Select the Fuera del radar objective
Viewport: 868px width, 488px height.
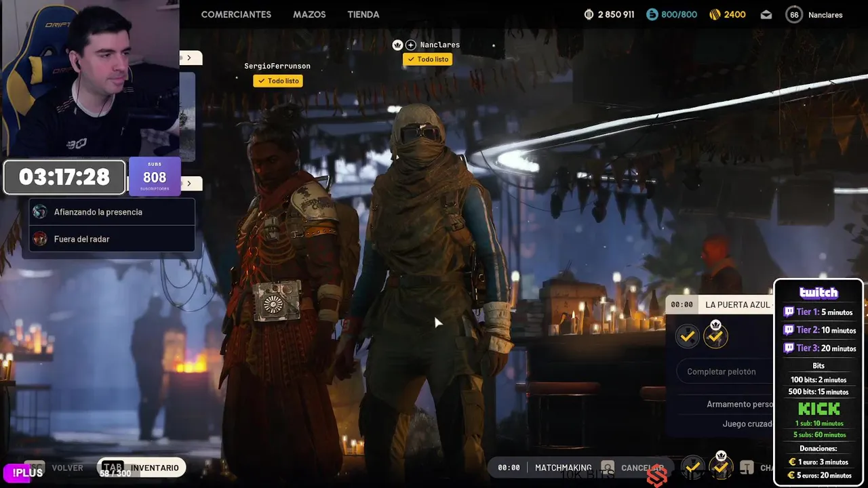click(x=112, y=239)
